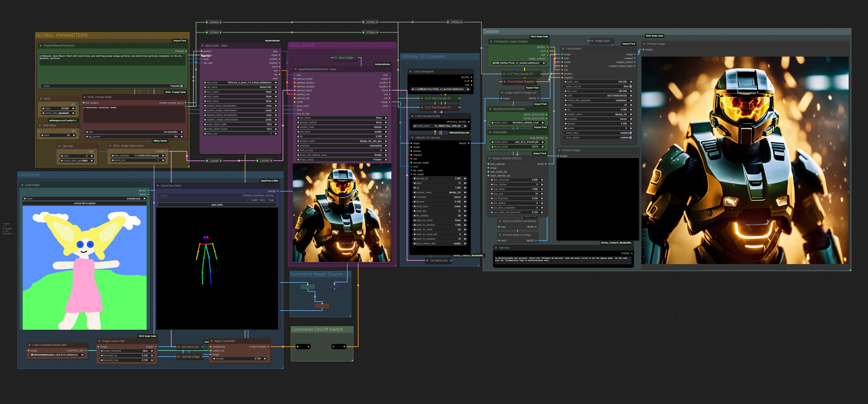The image size is (868, 404).
Task: Toggle the Populate mode switch
Action: coord(182,86)
